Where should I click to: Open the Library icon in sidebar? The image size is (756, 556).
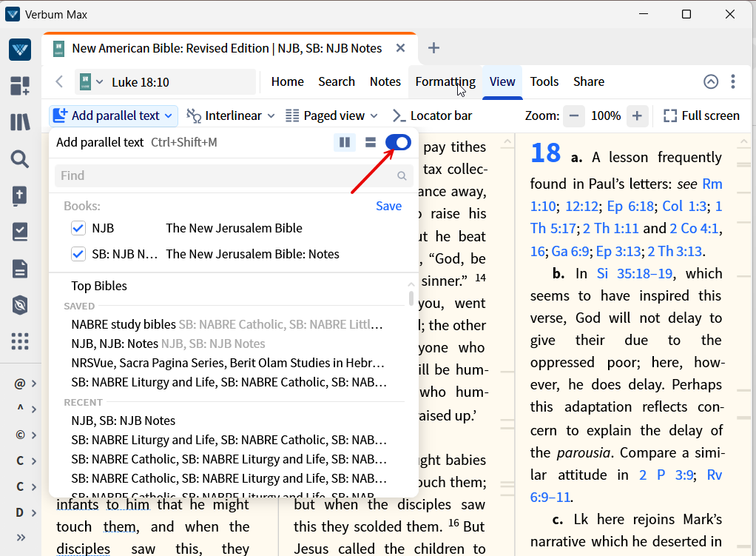20,122
